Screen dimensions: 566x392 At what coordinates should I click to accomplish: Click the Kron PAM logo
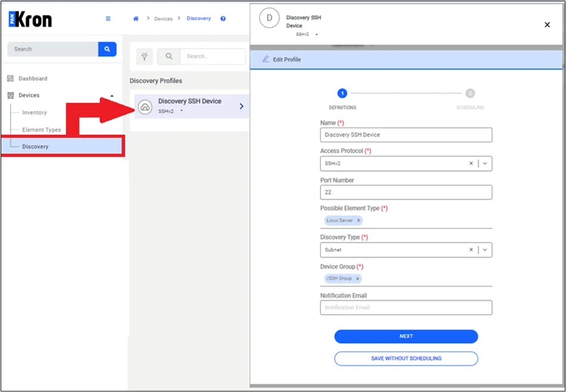click(x=30, y=19)
